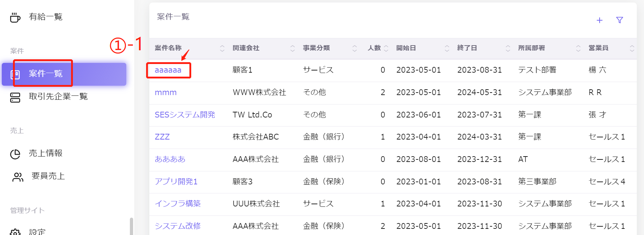Click the sidebar vertical scrollbar
This screenshot has width=644, height=235.
coord(131,226)
